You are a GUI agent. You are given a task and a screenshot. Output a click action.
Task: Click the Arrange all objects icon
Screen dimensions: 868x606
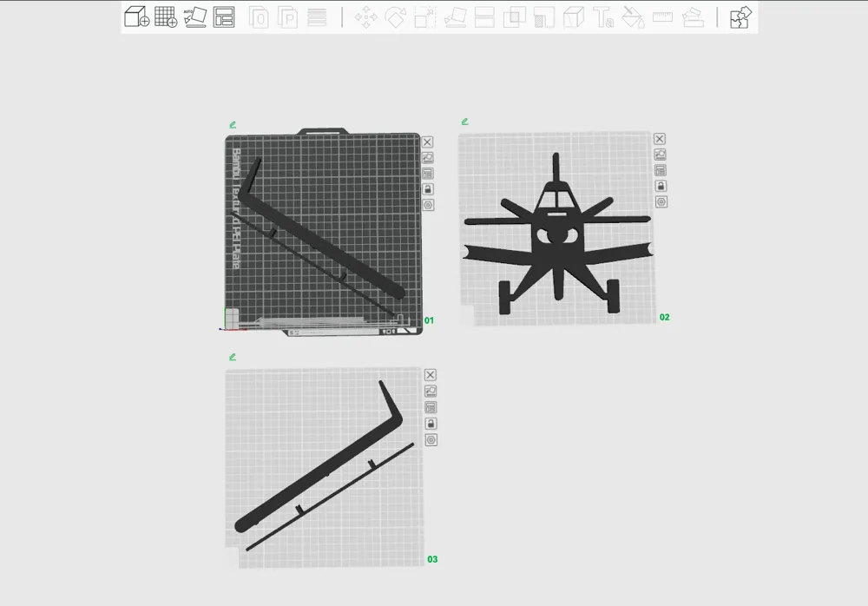(x=224, y=17)
